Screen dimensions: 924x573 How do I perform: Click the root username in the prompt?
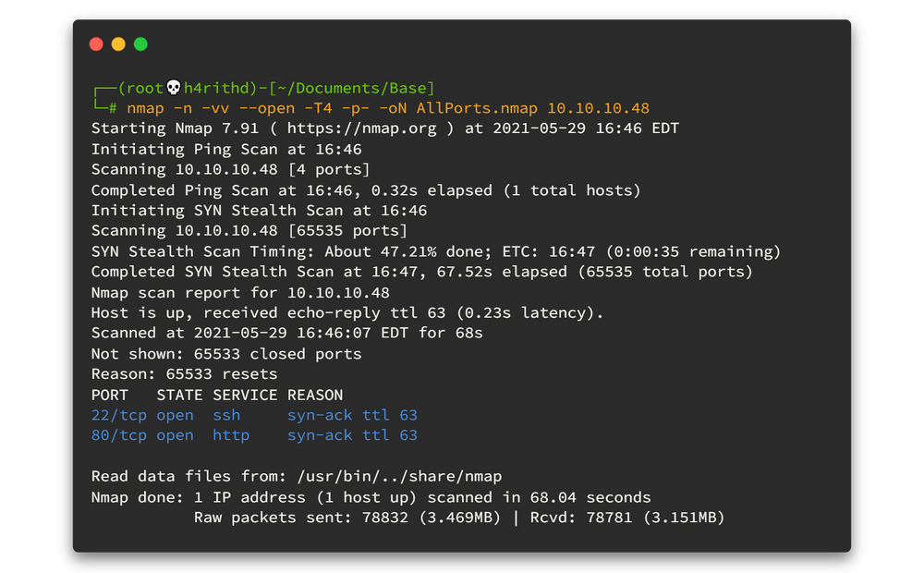tap(146, 88)
